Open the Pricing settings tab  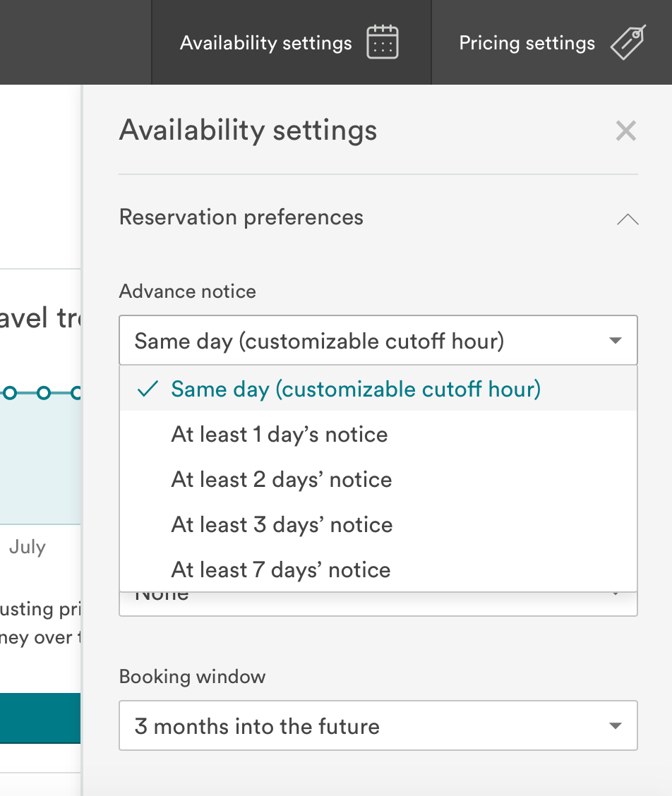click(x=527, y=42)
